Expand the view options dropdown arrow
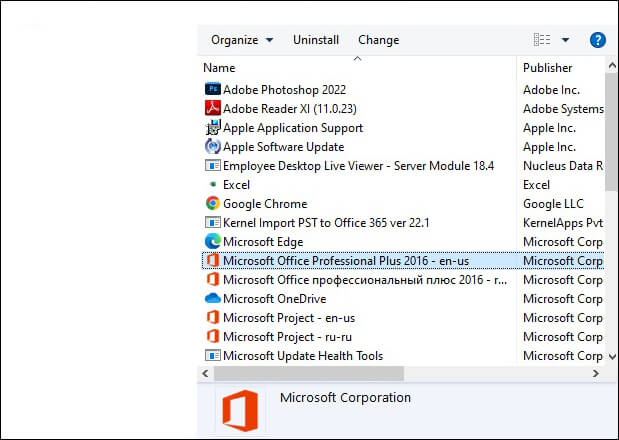This screenshot has height=440, width=619. (x=565, y=40)
